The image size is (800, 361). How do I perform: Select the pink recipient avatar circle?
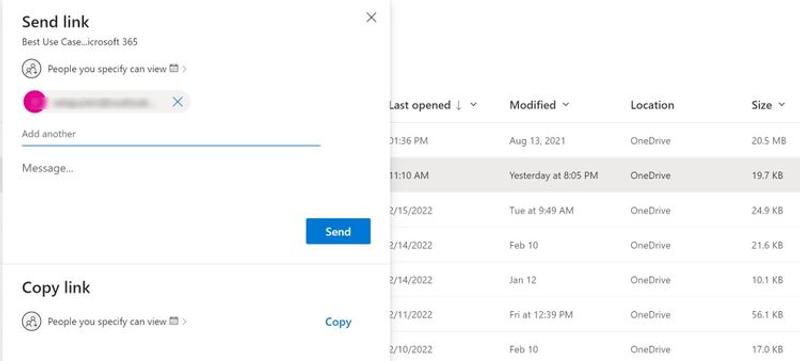point(35,102)
